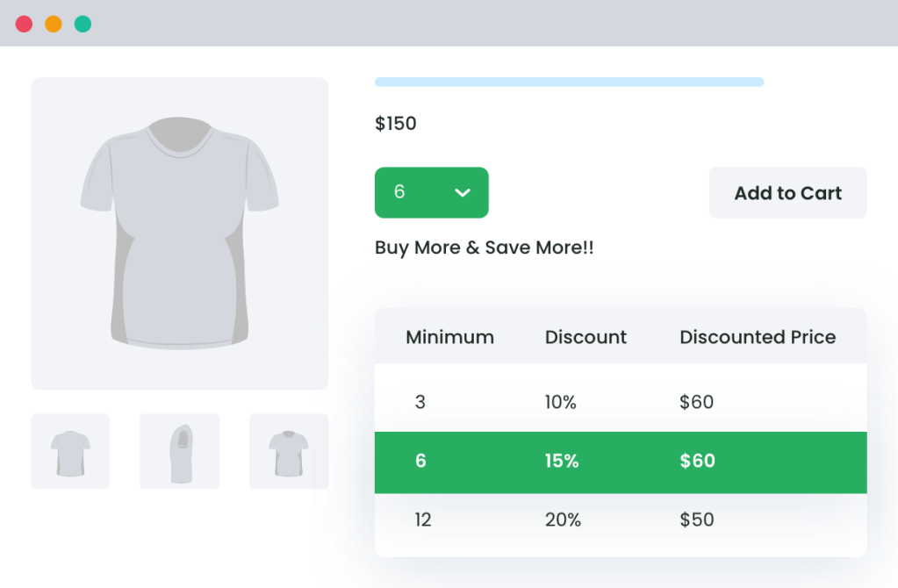Click the Discounted Price column header

tap(758, 337)
